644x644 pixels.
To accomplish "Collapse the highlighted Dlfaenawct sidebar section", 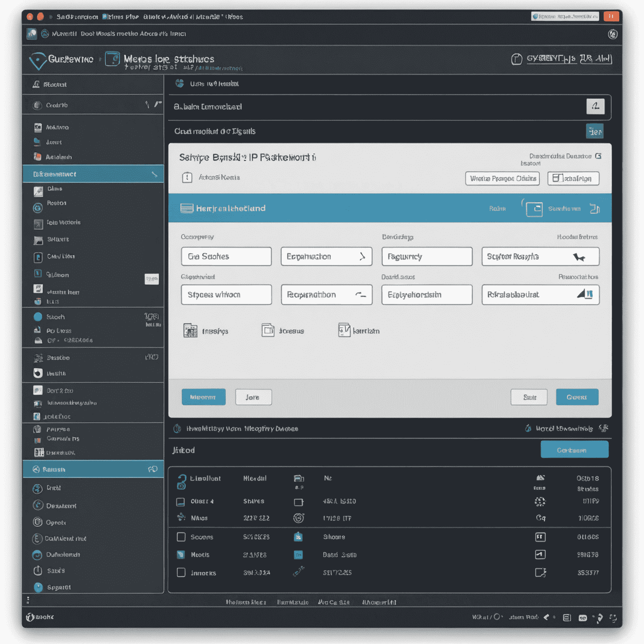I will [x=93, y=174].
